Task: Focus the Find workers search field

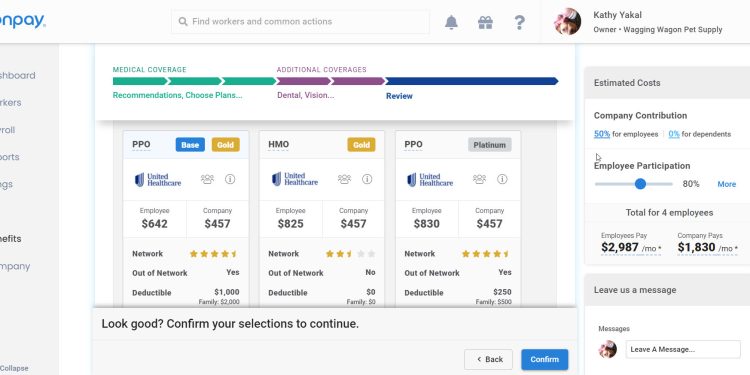Action: (x=300, y=22)
